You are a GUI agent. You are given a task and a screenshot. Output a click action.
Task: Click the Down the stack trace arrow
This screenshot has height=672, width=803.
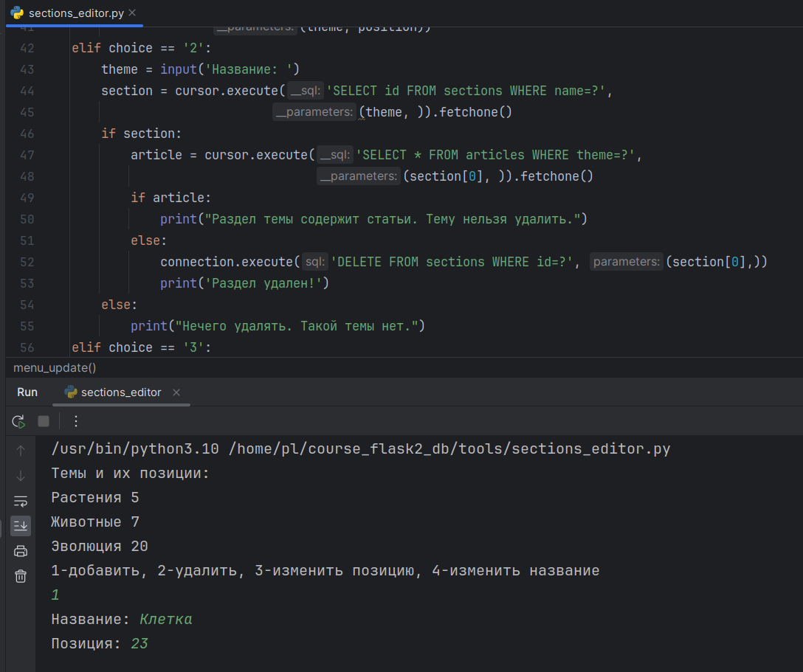(21, 476)
